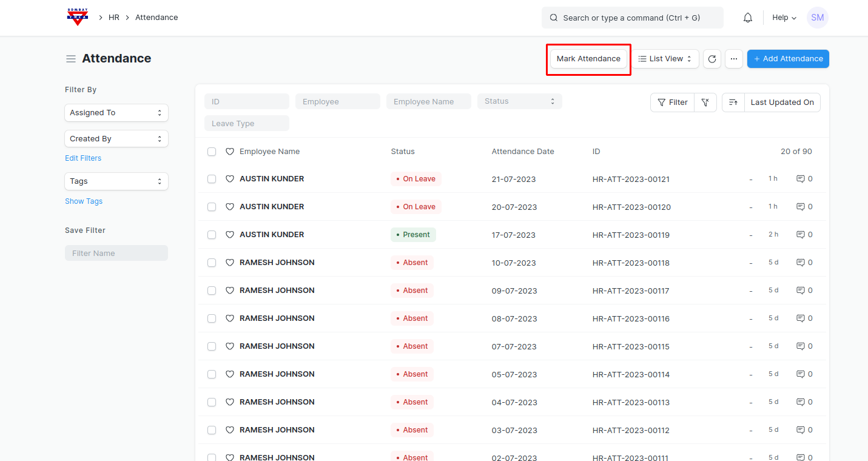The height and width of the screenshot is (461, 868).
Task: Clear filters using the funnel-x icon
Action: 705,103
